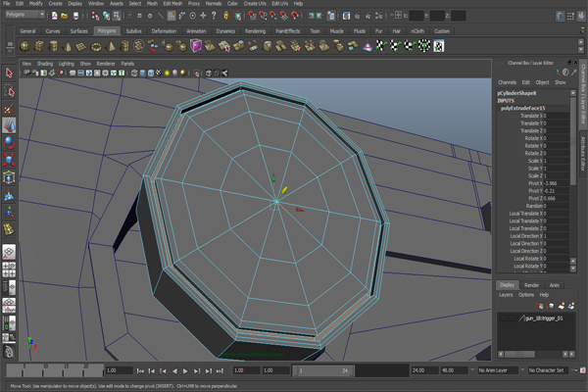Toggle visibility box of gun_18:trigger_01 layer

[504, 318]
